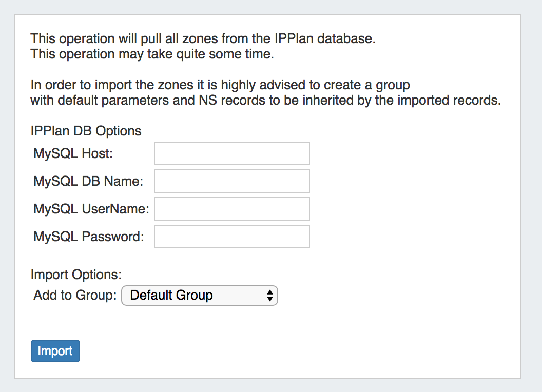The height and width of the screenshot is (392, 542).
Task: Click the "MySQL Password:" label
Action: (x=88, y=237)
